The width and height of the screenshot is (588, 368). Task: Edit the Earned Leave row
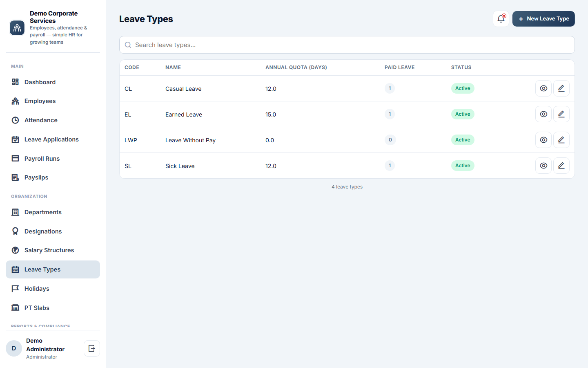[x=561, y=114]
